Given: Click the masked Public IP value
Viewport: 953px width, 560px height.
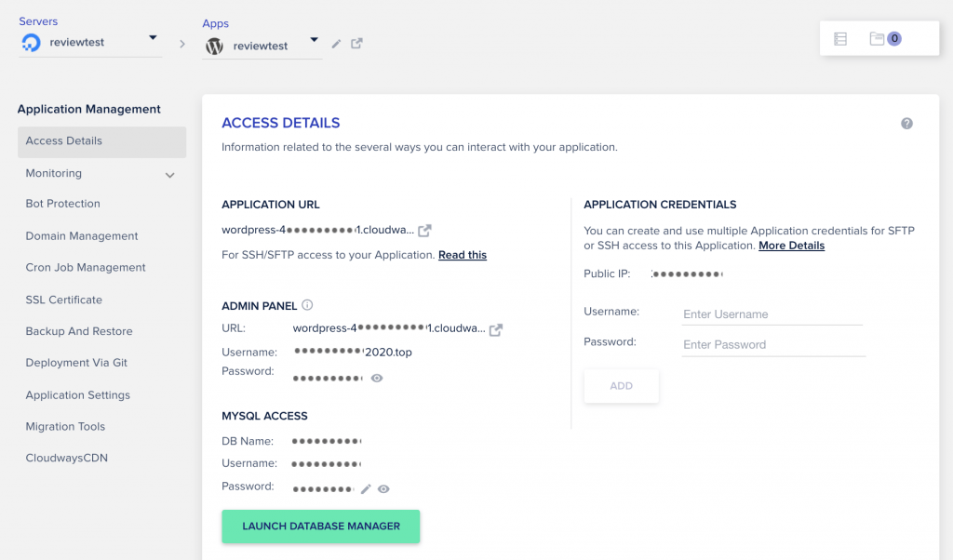Looking at the screenshot, I should [687, 273].
